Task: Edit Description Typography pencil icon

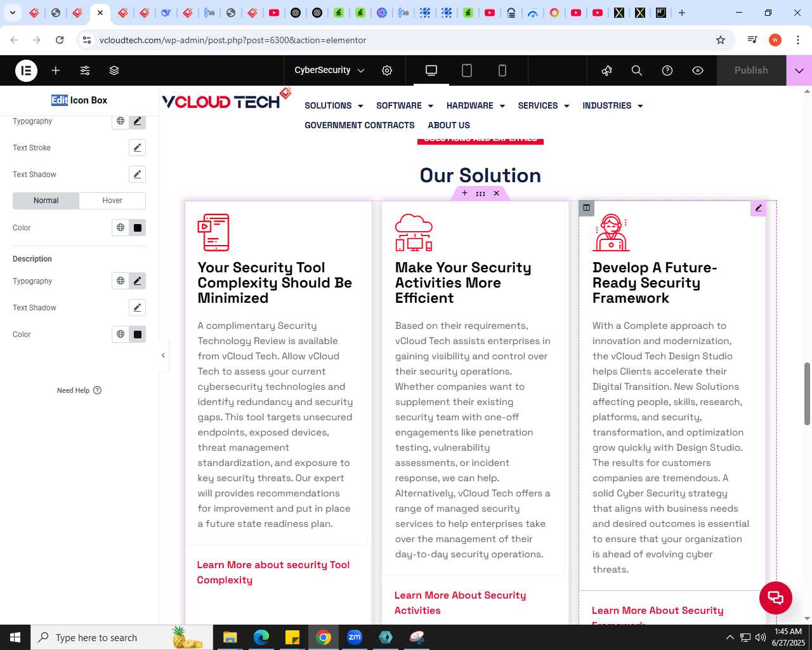Action: [x=137, y=281]
